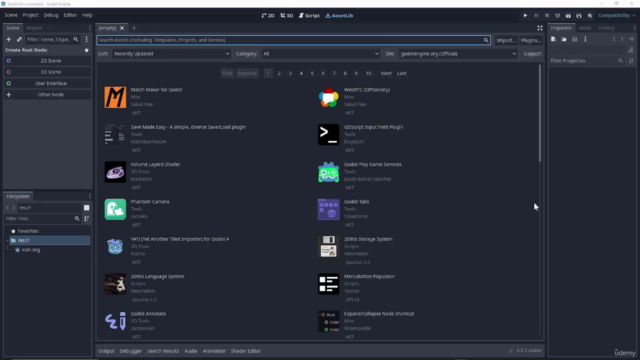Viewport: 640px width, 360px height.
Task: Open WebRTC (SIPSorcery) asset icon
Action: click(329, 98)
